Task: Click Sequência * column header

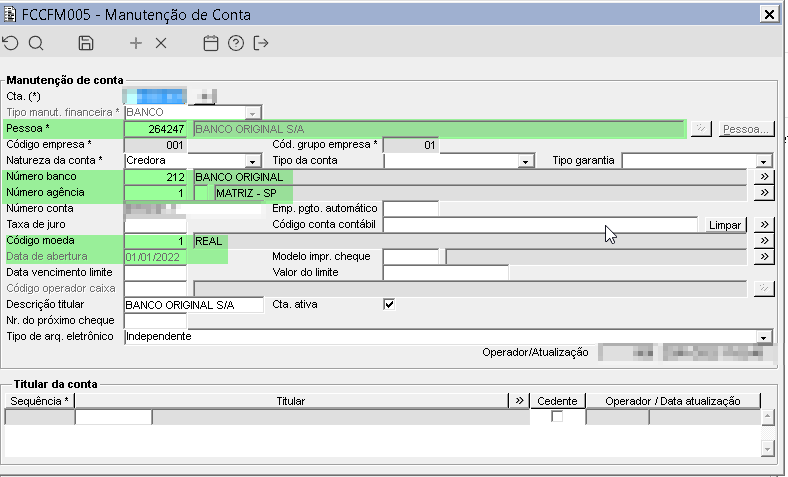Action: point(40,401)
